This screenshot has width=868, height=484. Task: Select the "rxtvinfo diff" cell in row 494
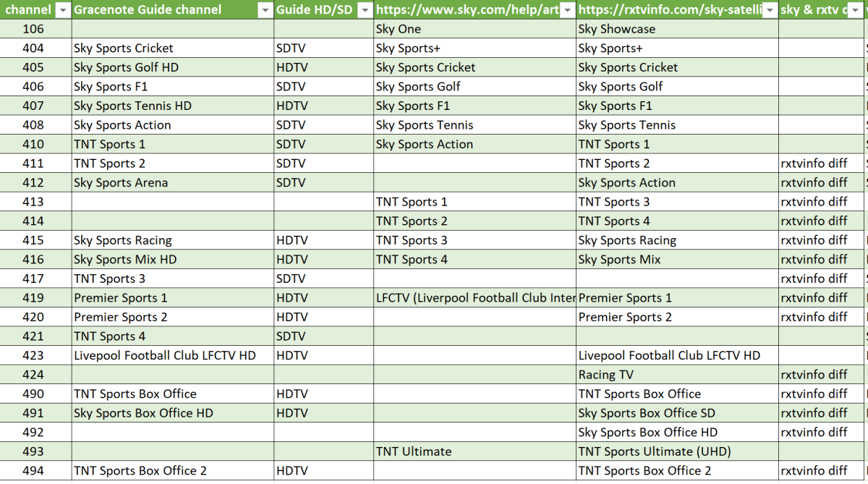[814, 471]
